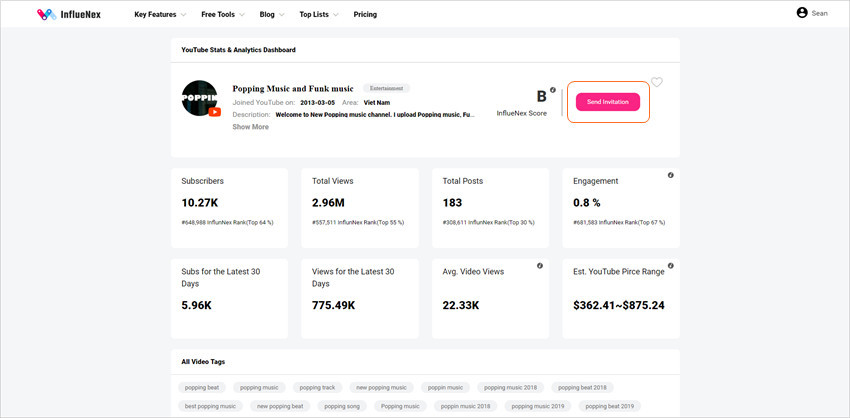This screenshot has height=418, width=850.
Task: Click the #681,583 InflunNex Rank text
Action: pos(619,222)
